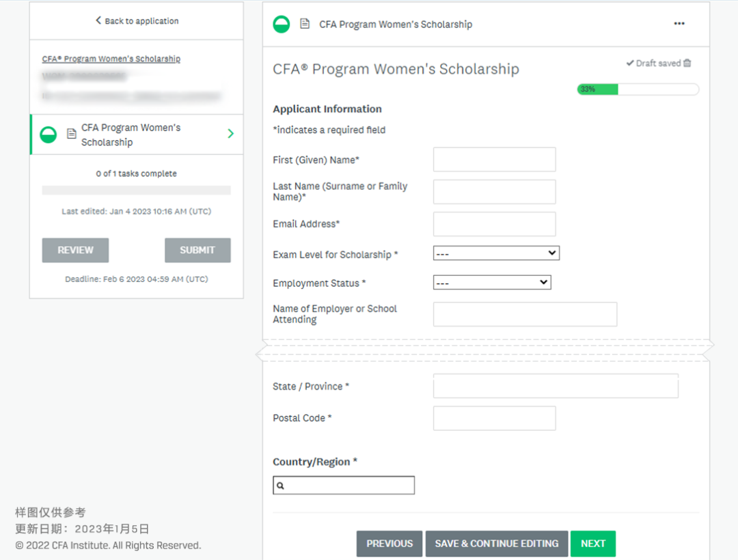Focus the Name of Employer or School field
This screenshot has width=738, height=560.
[525, 314]
